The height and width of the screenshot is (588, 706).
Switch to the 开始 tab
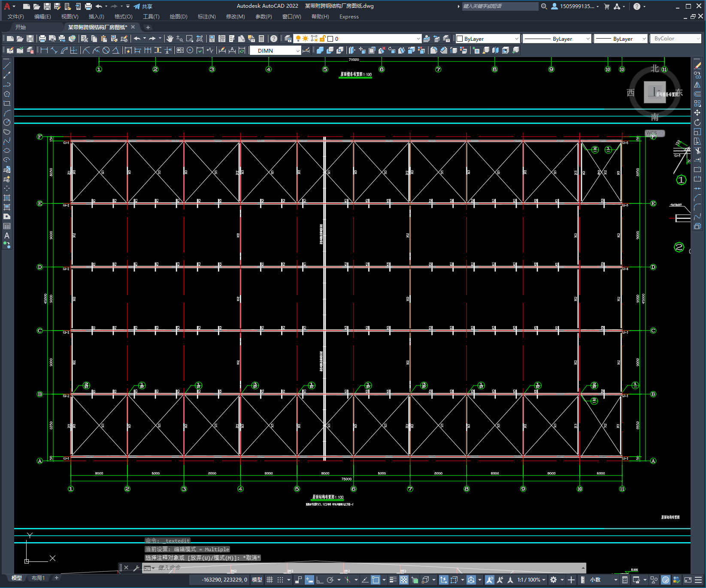(21, 27)
